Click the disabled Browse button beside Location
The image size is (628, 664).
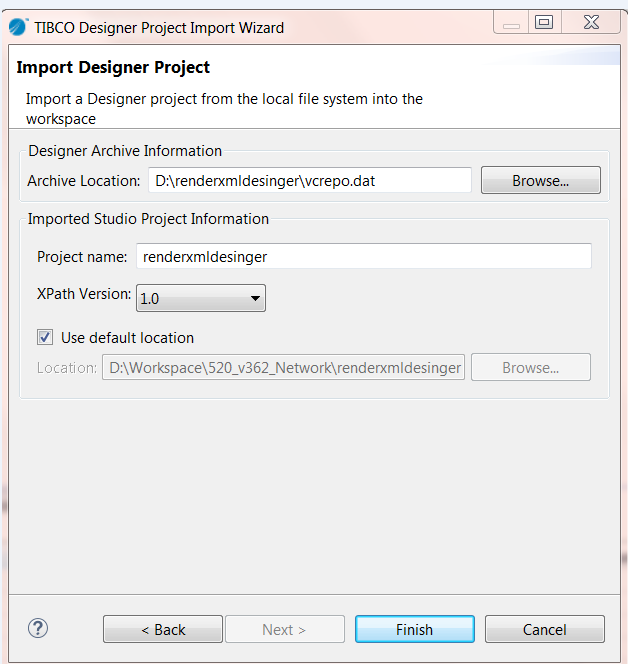click(x=530, y=368)
